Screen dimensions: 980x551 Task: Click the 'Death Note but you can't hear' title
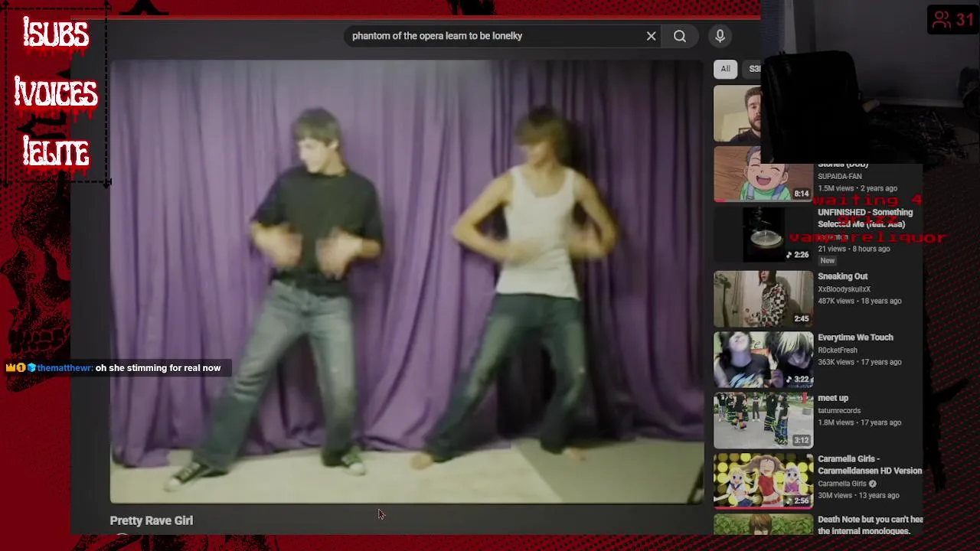click(870, 525)
